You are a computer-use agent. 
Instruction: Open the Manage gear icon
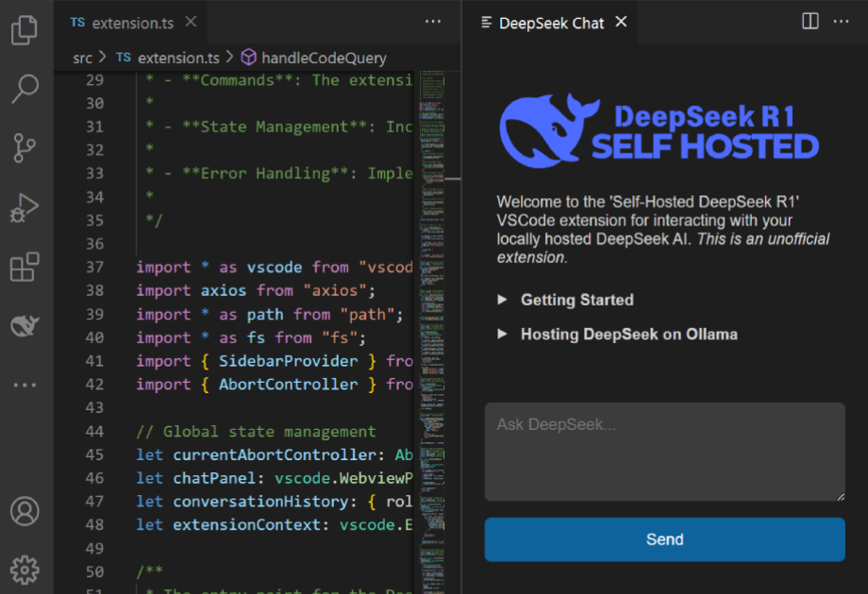click(25, 569)
